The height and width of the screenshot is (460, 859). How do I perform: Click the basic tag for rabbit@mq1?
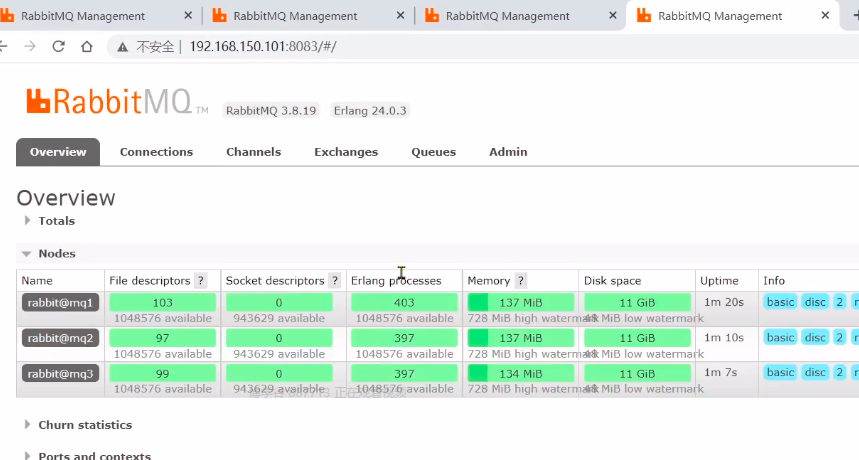tap(780, 302)
